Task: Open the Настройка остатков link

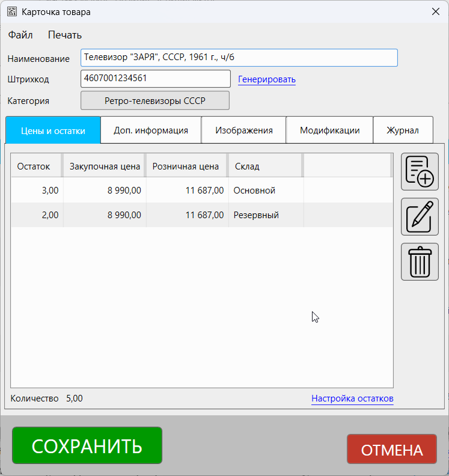Action: 352,398
